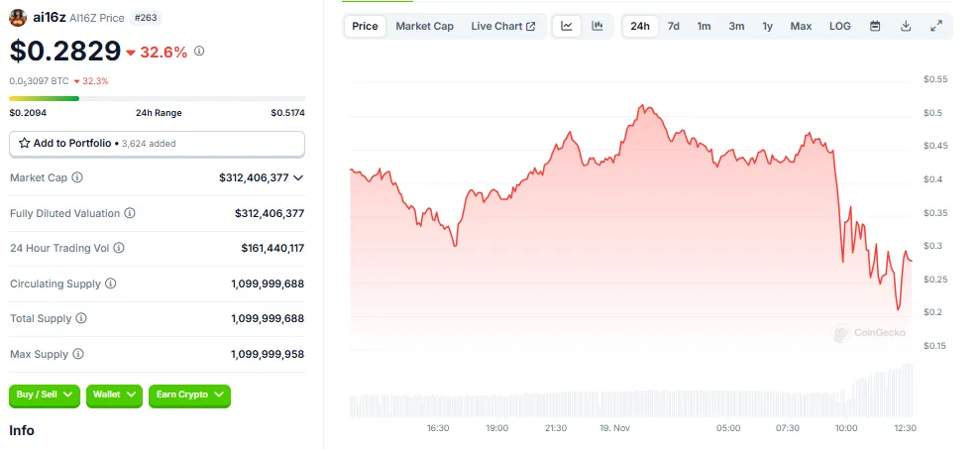Open the Live Chart external link
The height and width of the screenshot is (449, 980).
[x=502, y=26]
